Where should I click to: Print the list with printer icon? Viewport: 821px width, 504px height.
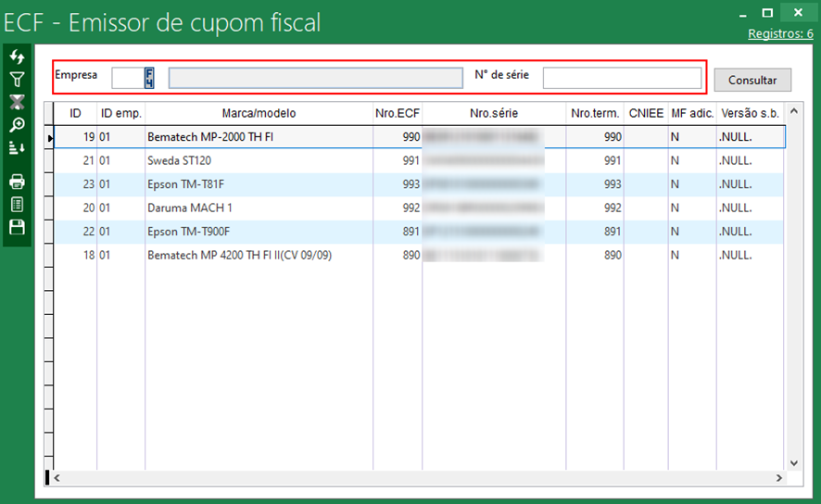tap(17, 182)
